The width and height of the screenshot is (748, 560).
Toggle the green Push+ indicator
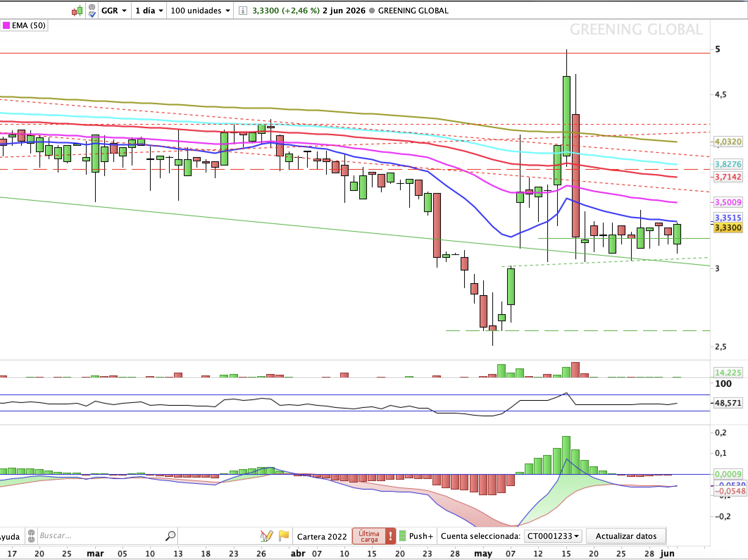tap(403, 536)
